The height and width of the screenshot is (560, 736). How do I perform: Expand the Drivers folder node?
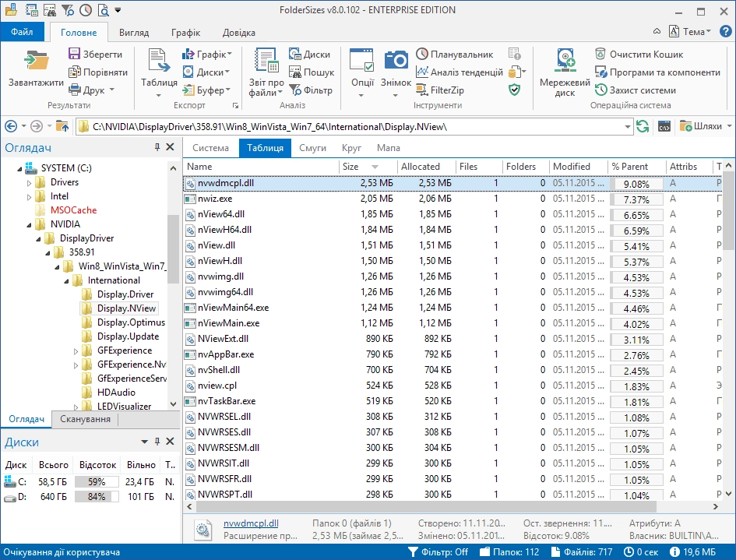(29, 182)
